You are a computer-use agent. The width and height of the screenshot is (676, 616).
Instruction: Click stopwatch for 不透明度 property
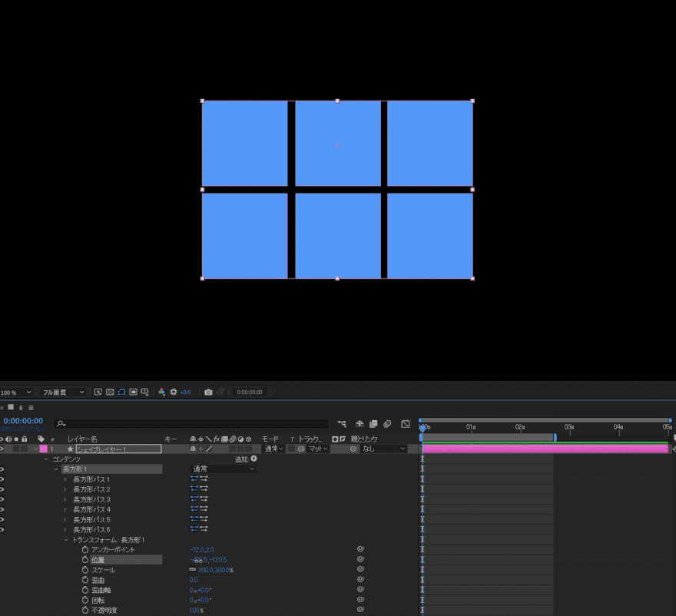coord(85,610)
